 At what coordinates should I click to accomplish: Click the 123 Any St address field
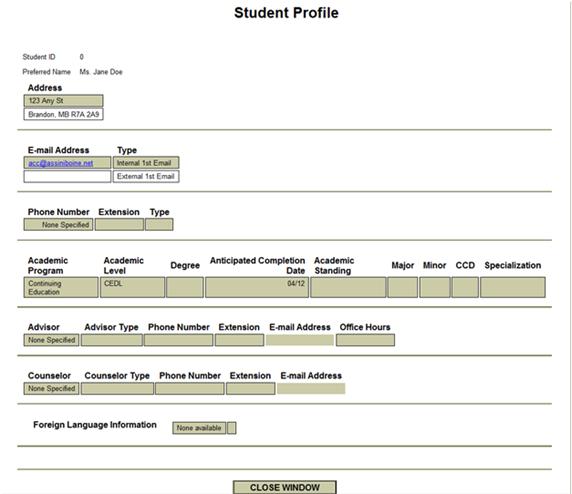[x=63, y=101]
